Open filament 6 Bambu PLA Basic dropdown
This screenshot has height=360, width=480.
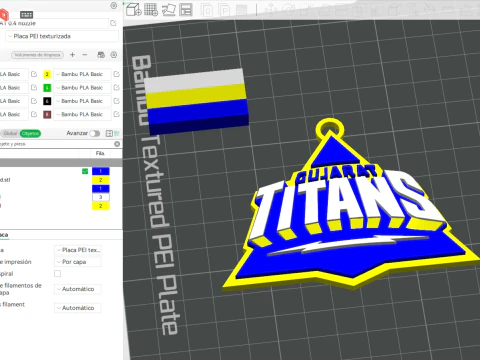pos(82,101)
